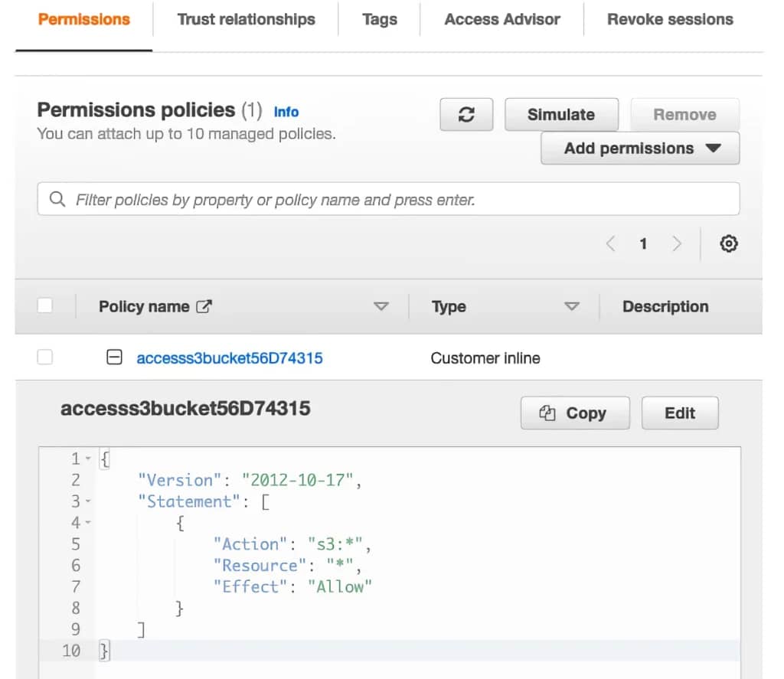
Task: Click page number 1 in pagination
Action: 643,243
